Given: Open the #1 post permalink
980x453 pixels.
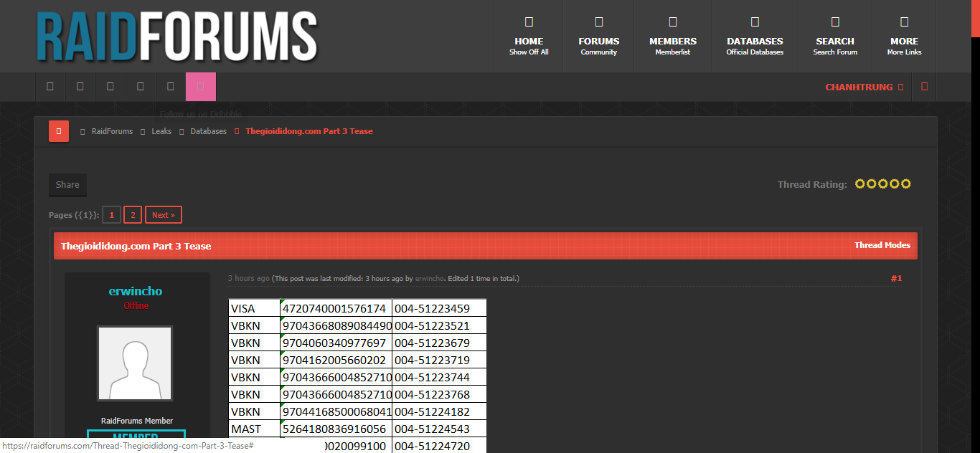Looking at the screenshot, I should [x=896, y=278].
